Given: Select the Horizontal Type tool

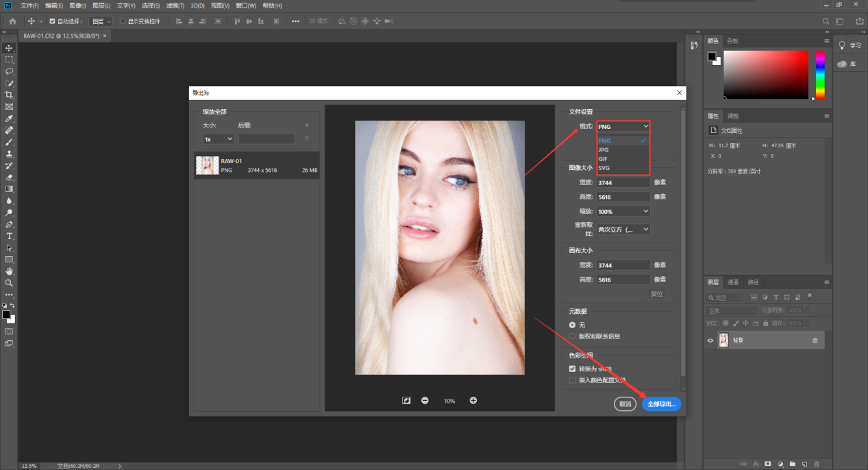Looking at the screenshot, I should (10, 236).
